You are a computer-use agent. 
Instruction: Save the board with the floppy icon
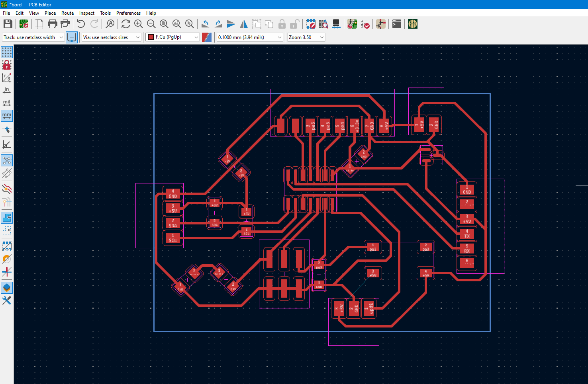pos(8,24)
